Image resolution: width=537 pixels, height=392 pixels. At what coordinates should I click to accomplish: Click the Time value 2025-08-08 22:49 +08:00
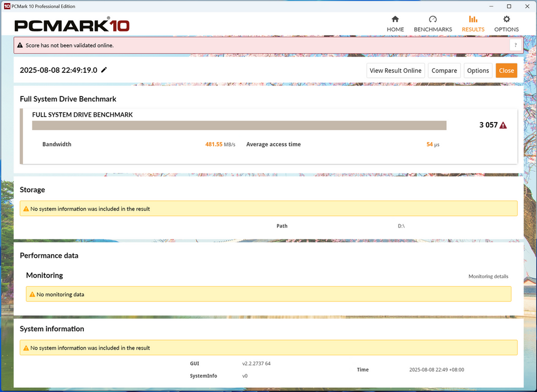tap(437, 370)
